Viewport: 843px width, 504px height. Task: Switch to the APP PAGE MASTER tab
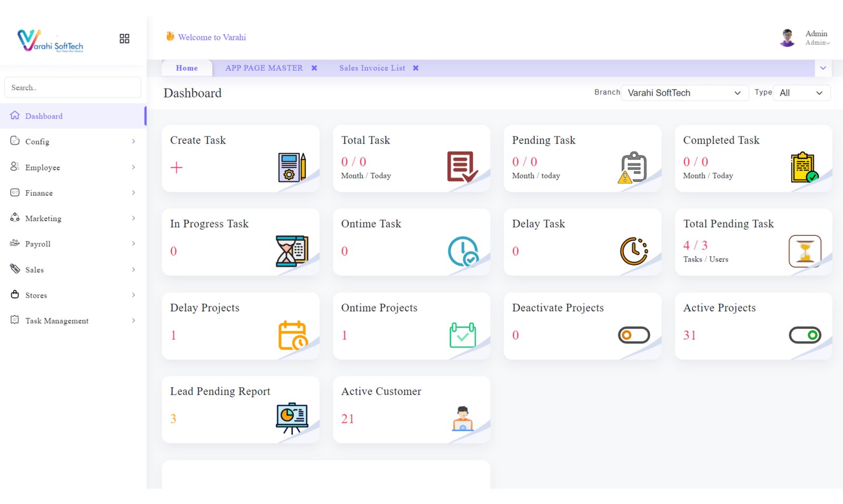click(264, 68)
